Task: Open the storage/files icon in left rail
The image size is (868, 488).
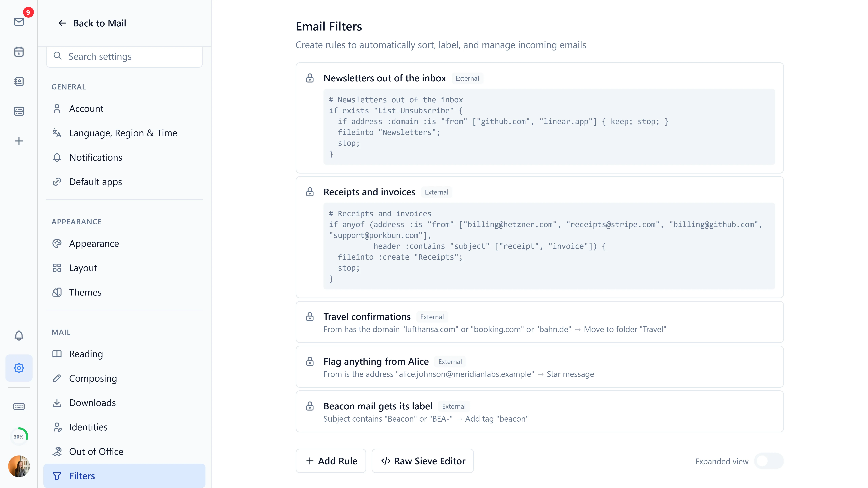Action: click(x=19, y=111)
